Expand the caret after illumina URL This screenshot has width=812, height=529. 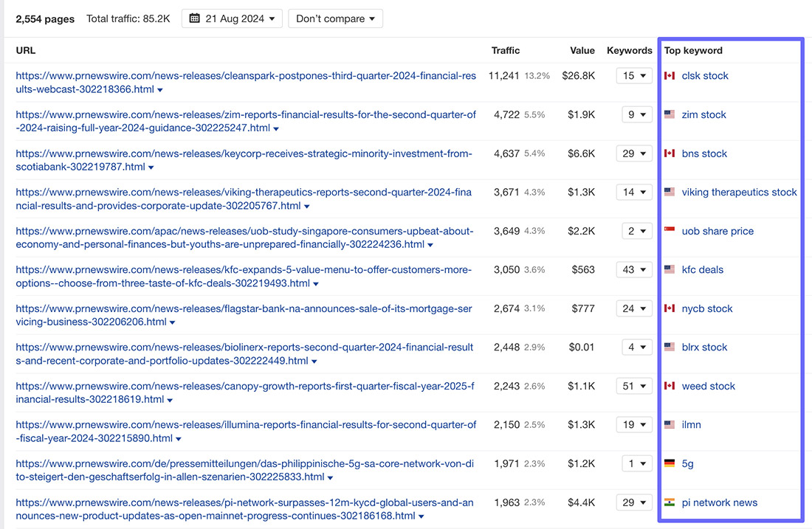[179, 439]
